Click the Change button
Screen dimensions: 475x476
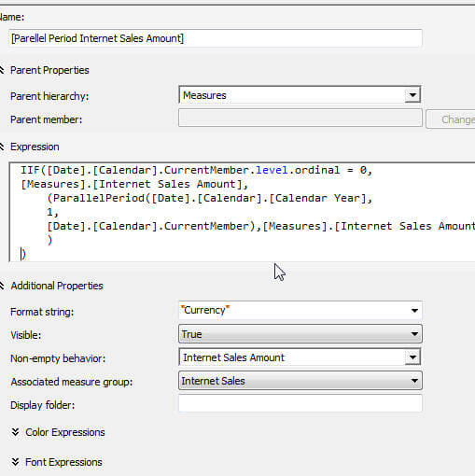[x=451, y=119]
